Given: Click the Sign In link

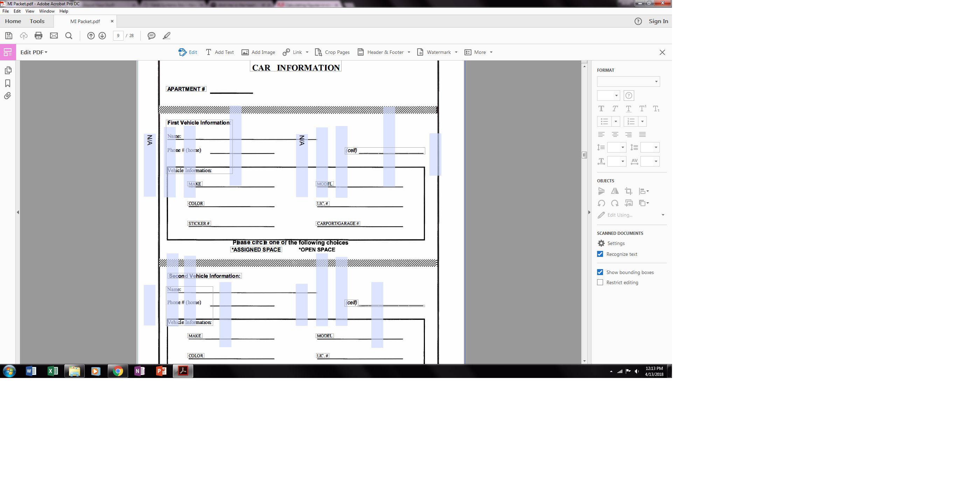Looking at the screenshot, I should (x=659, y=21).
